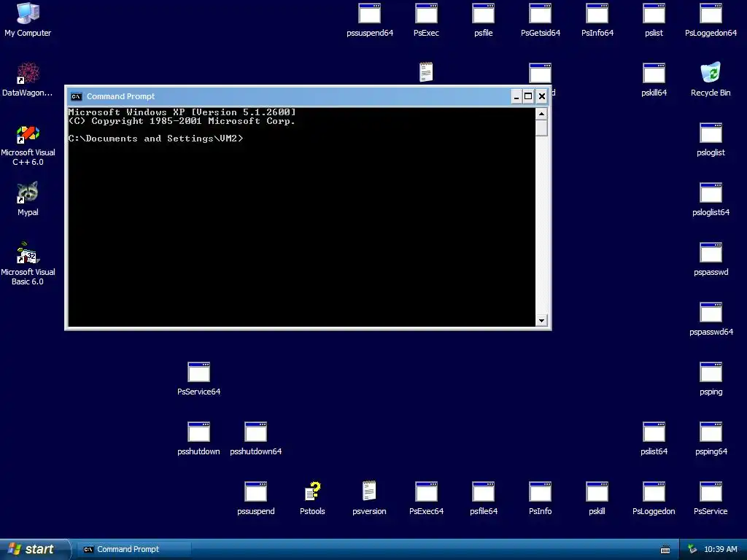Viewport: 747px width, 560px height.
Task: Click the 10:39 AM taskbar clock
Action: click(x=720, y=550)
